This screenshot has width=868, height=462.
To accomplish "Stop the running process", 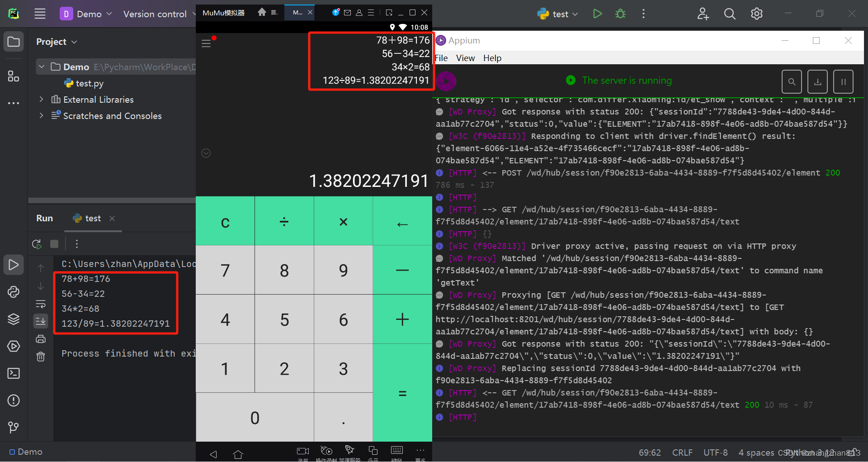I will [54, 244].
